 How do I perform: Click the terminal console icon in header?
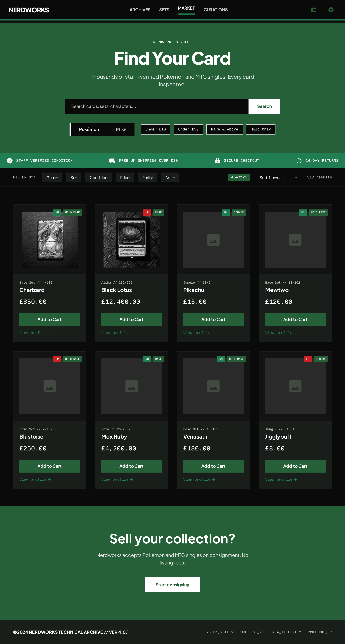click(x=313, y=10)
